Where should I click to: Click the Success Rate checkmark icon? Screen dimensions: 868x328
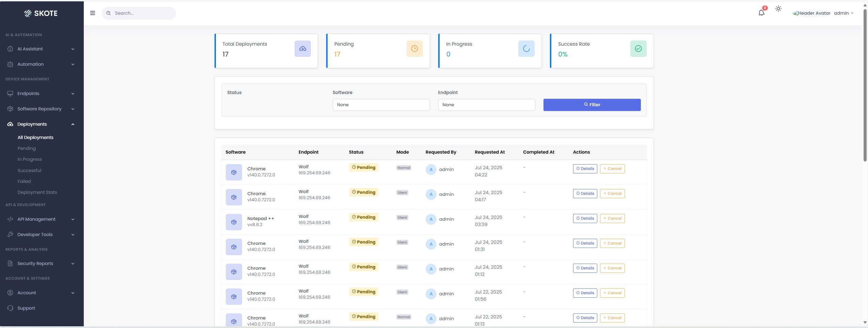638,49
